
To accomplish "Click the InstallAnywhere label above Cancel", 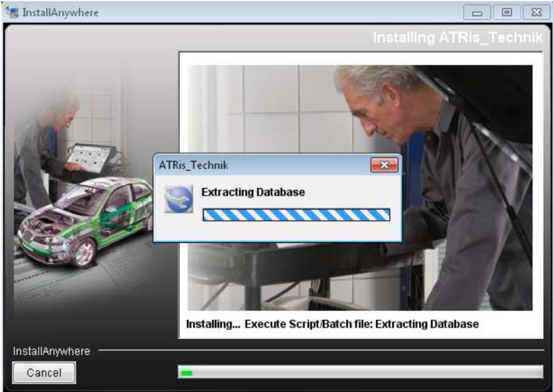I will point(51,351).
